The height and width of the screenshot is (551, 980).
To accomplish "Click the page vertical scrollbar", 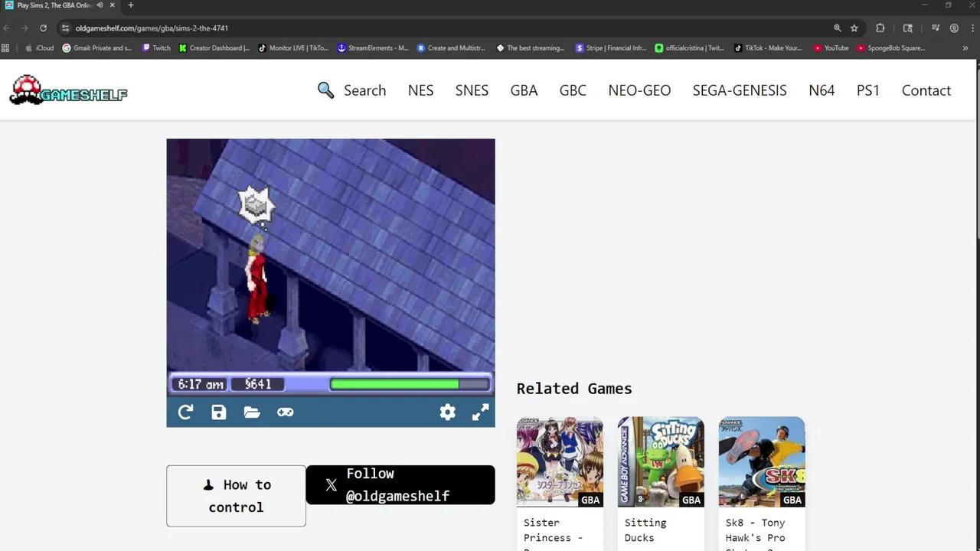I will pyautogui.click(x=978, y=153).
